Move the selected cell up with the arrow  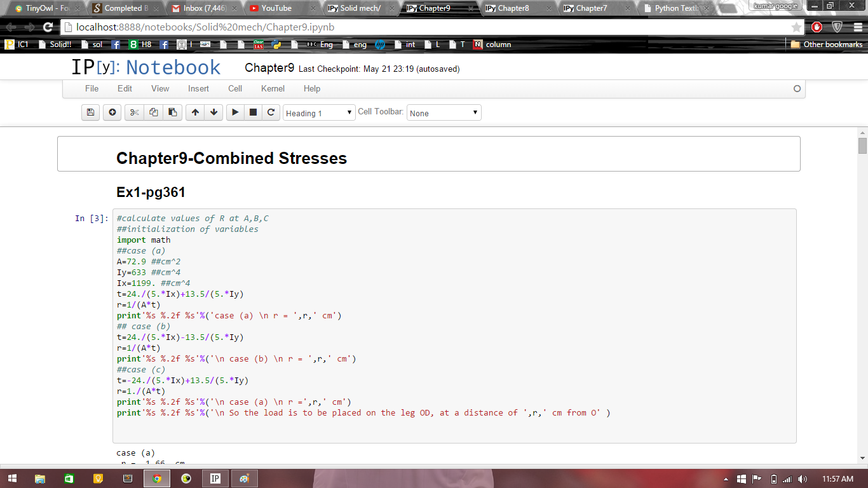[x=195, y=112]
